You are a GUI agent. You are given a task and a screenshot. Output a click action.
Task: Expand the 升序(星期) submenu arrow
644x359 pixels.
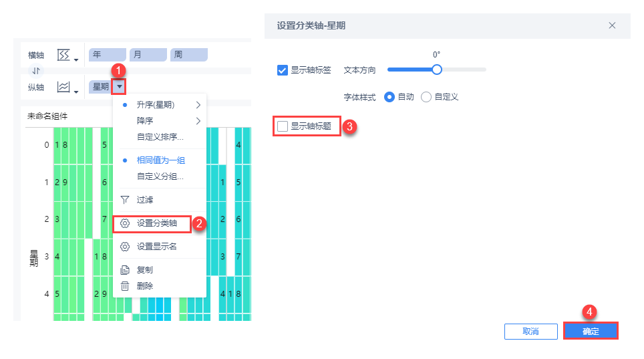point(198,105)
